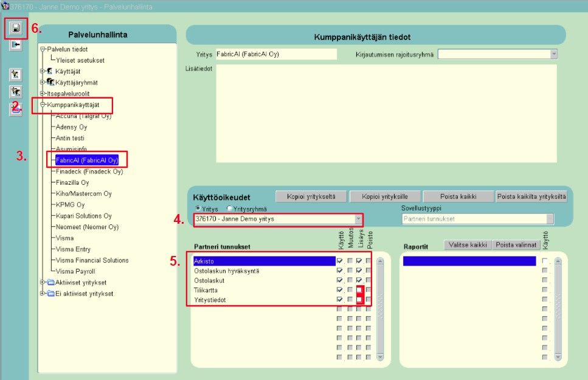Select Adensy Oy in the tree
The width and height of the screenshot is (588, 380).
(71, 127)
